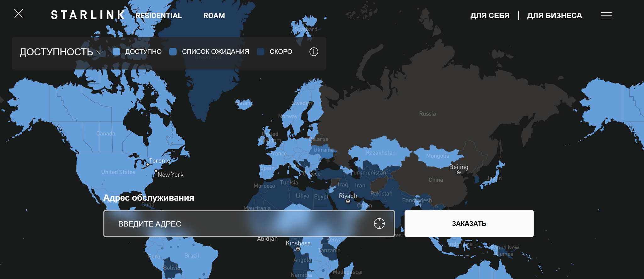Click the X close icon at top left
Image resolution: width=644 pixels, height=279 pixels.
pos(19,14)
